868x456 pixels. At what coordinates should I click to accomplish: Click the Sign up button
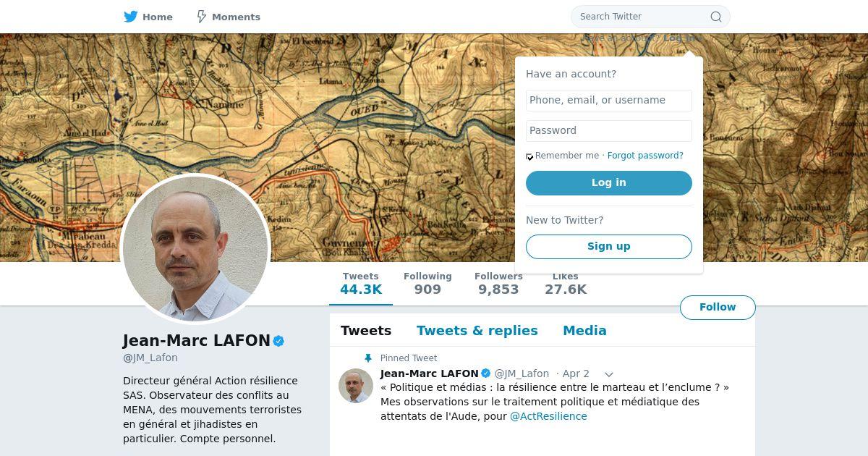click(x=609, y=247)
